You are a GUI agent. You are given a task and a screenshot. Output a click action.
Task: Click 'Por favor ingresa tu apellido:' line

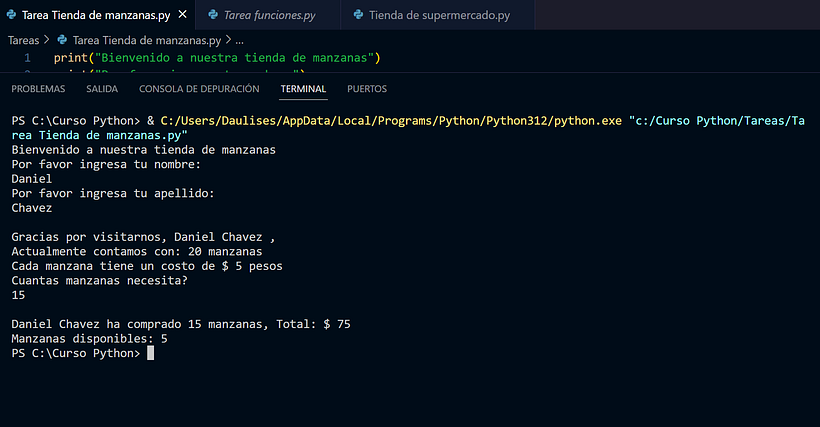[113, 193]
